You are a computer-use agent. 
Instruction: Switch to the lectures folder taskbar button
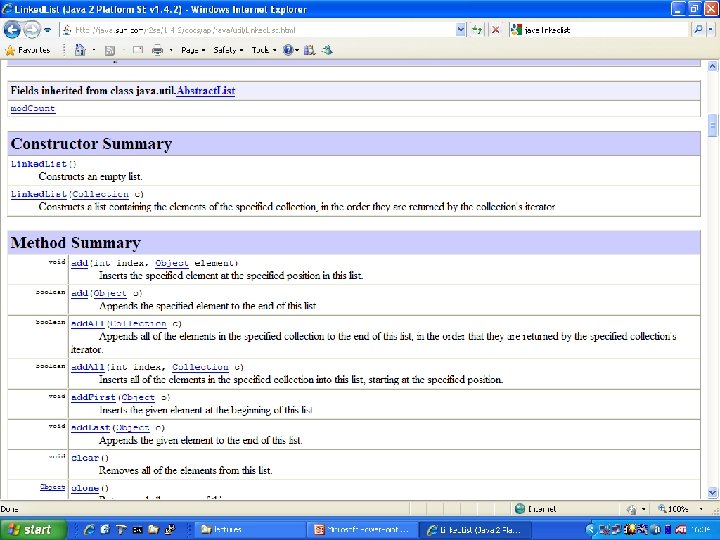(x=250, y=530)
